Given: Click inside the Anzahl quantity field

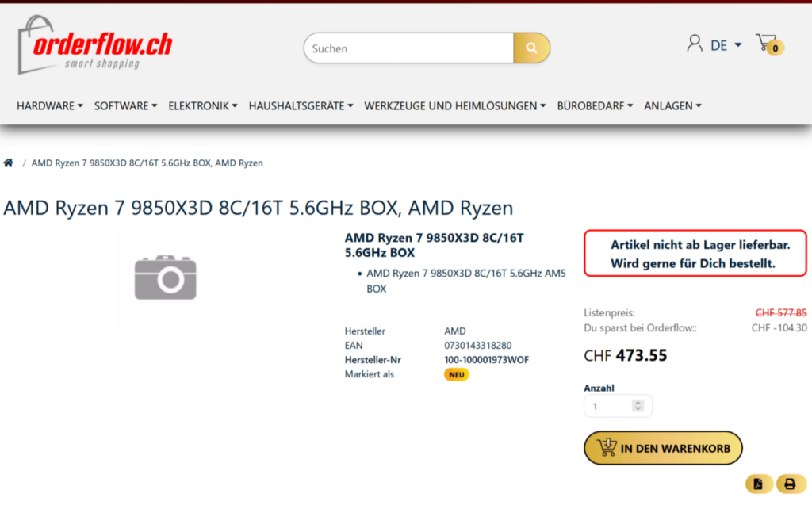Looking at the screenshot, I should tap(607, 405).
